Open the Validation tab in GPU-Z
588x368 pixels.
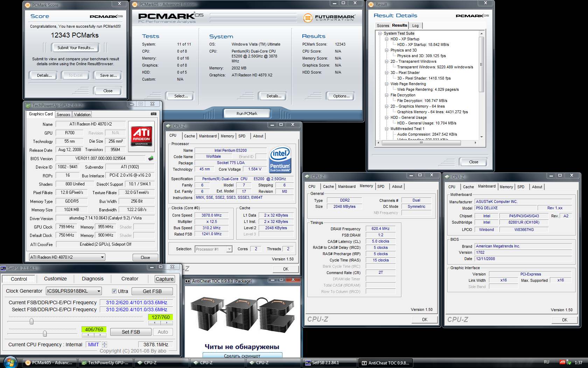[x=82, y=115]
